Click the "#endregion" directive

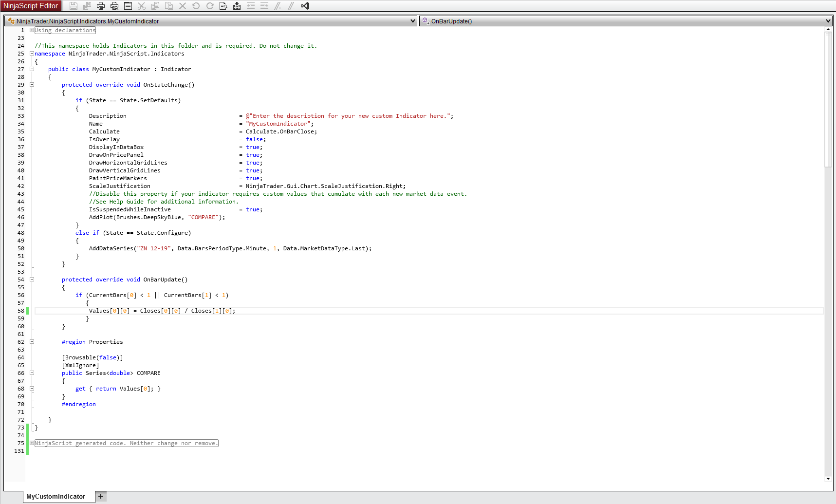tap(79, 404)
